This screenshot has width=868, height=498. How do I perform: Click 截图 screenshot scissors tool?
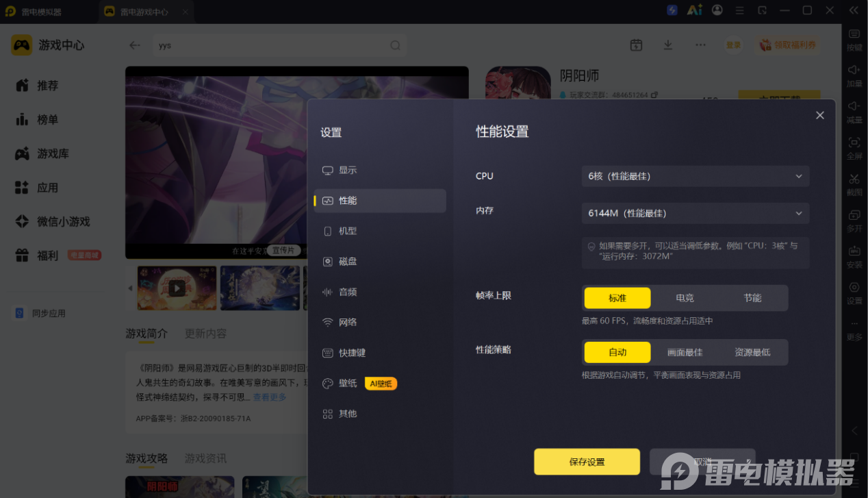(x=854, y=184)
